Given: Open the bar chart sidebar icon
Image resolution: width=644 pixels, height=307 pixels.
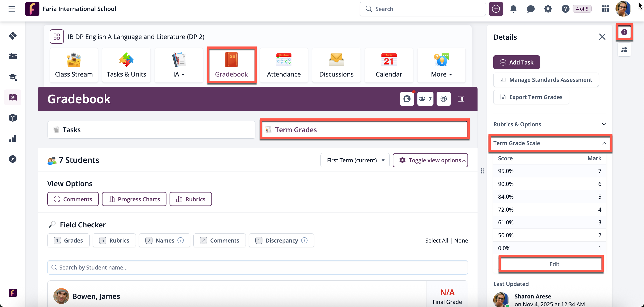Looking at the screenshot, I should click(12, 138).
